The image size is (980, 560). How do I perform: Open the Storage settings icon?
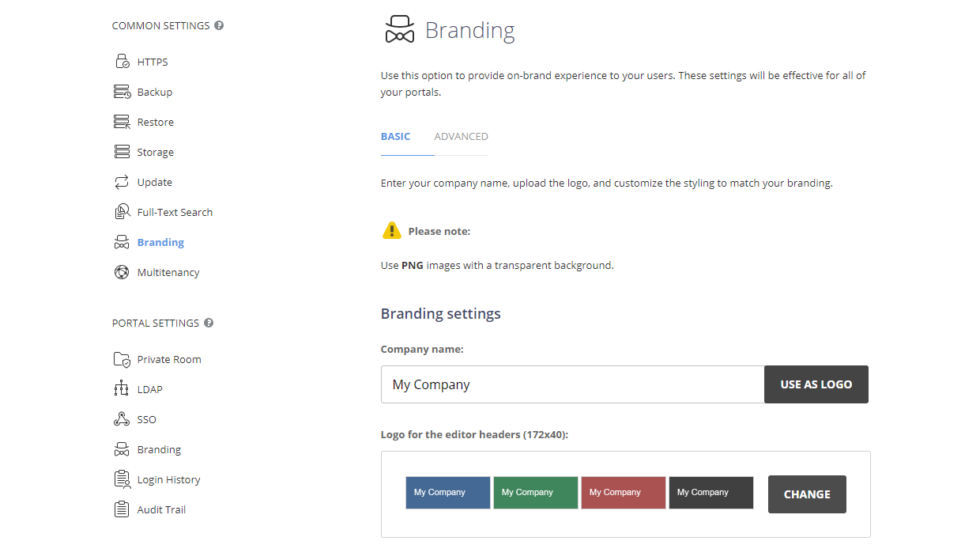coord(122,151)
